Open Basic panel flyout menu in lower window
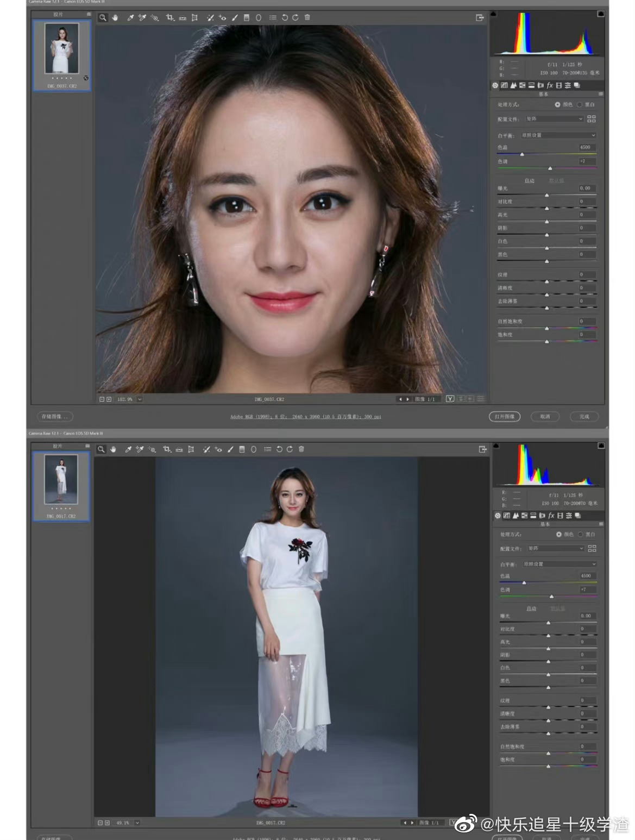This screenshot has width=635, height=840. [601, 524]
